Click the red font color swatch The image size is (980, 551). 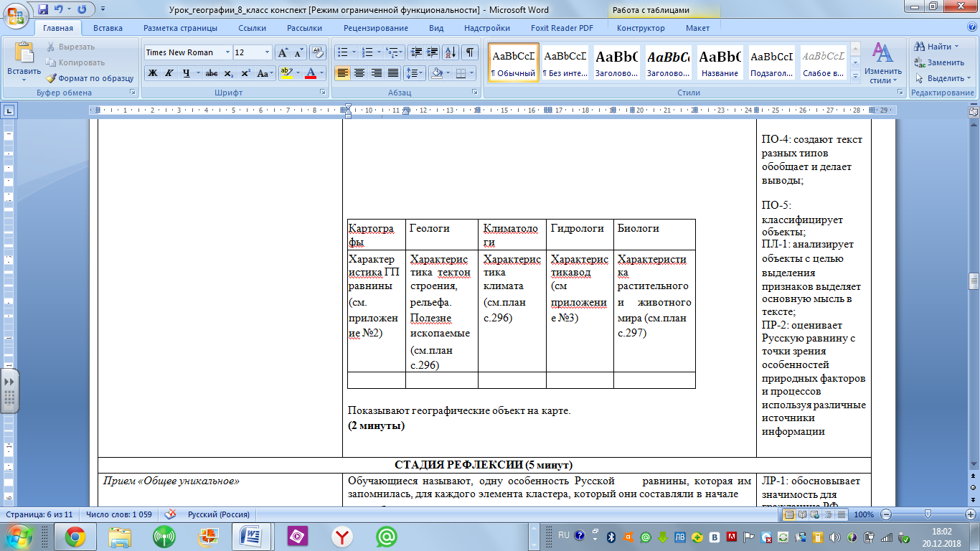click(311, 73)
